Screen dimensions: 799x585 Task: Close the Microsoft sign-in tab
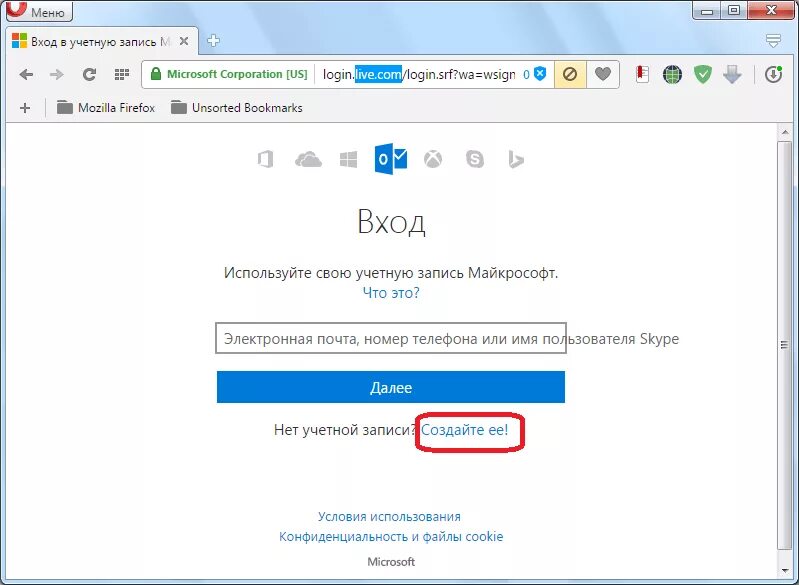coord(184,41)
